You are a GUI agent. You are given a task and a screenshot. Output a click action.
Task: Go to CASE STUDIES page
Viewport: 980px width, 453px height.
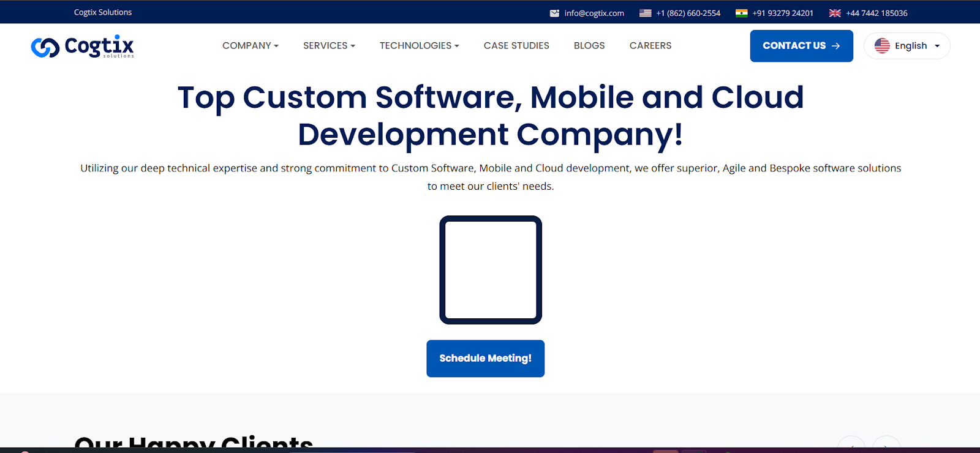516,45
